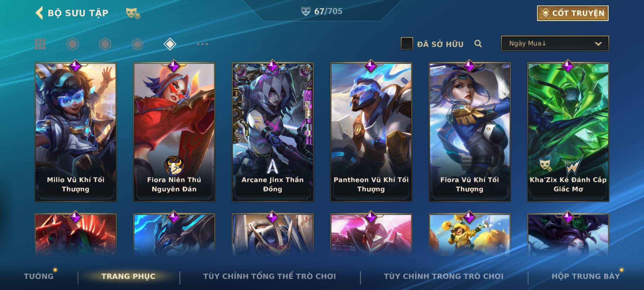Expand the Ngày Mua sort dropdown
This screenshot has height=290, width=644.
555,43
